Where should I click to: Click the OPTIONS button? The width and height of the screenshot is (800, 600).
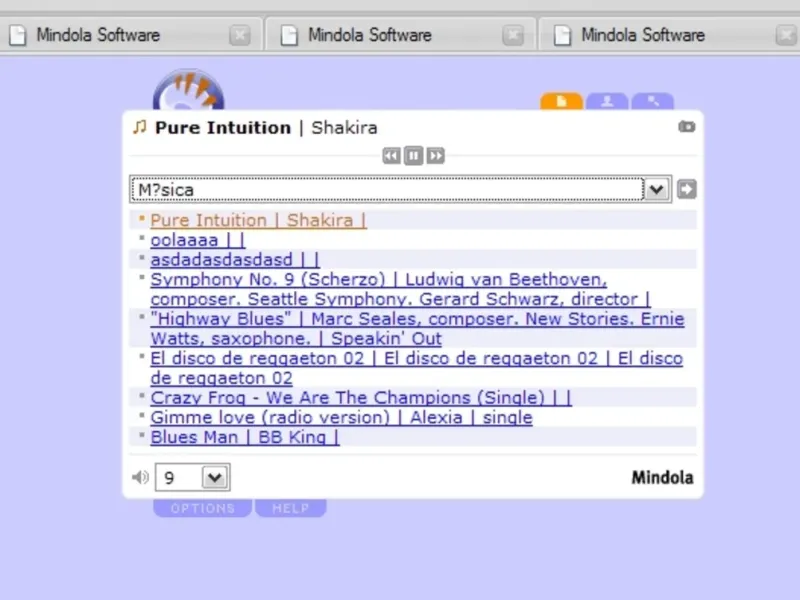[203, 508]
